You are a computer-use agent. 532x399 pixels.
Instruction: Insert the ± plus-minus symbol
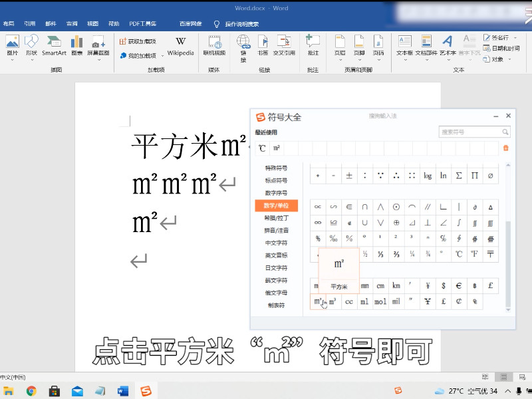pyautogui.click(x=348, y=176)
